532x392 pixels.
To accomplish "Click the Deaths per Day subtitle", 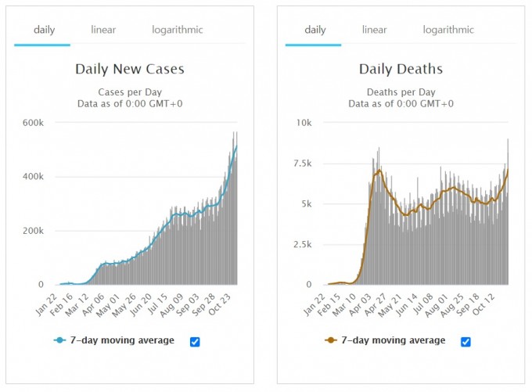I will (401, 91).
